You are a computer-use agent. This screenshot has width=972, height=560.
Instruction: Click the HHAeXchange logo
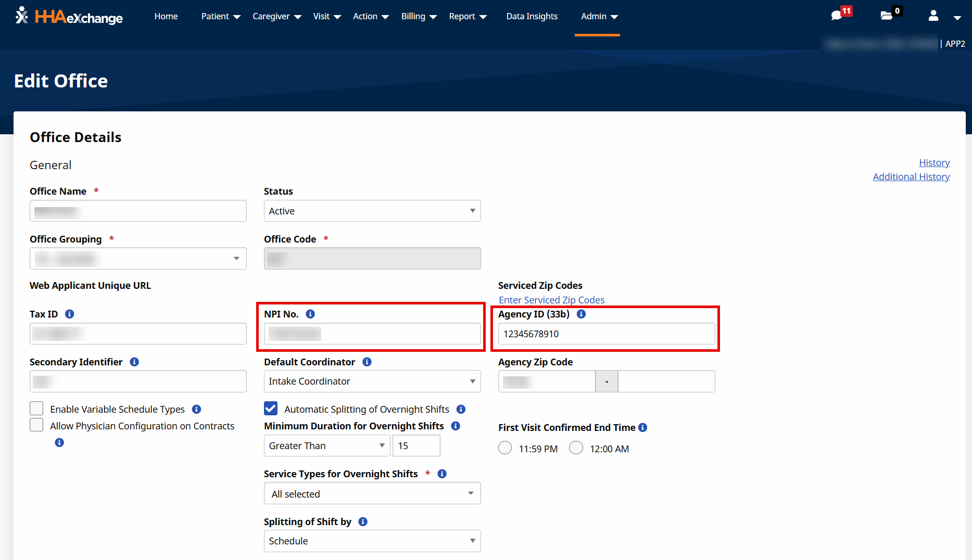69,17
